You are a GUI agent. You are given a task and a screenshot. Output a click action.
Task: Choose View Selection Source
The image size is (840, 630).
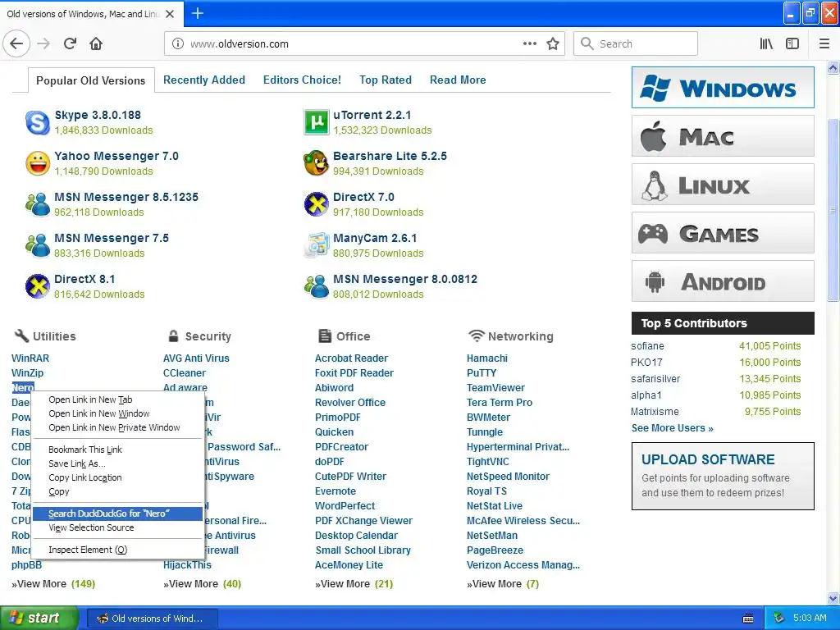[x=117, y=527]
